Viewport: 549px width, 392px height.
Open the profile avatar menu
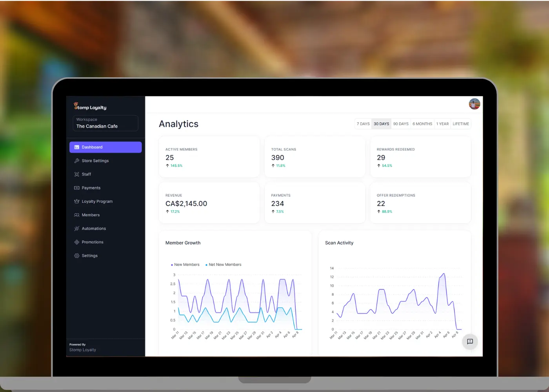(474, 104)
